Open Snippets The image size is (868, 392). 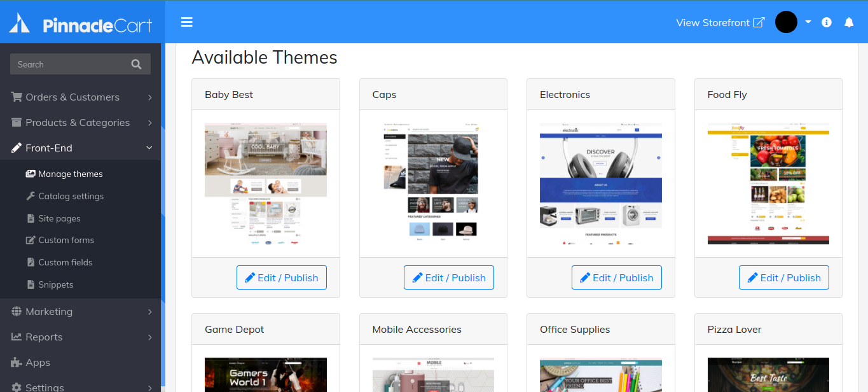point(56,284)
